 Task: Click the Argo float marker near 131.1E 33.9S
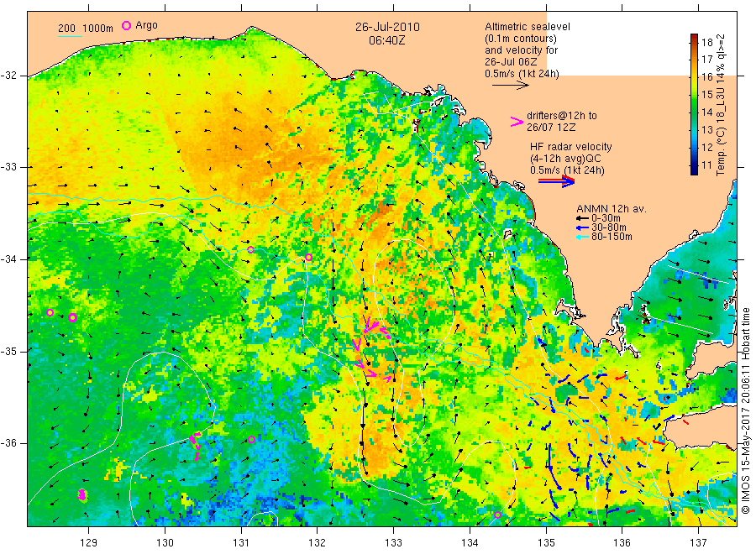(250, 249)
